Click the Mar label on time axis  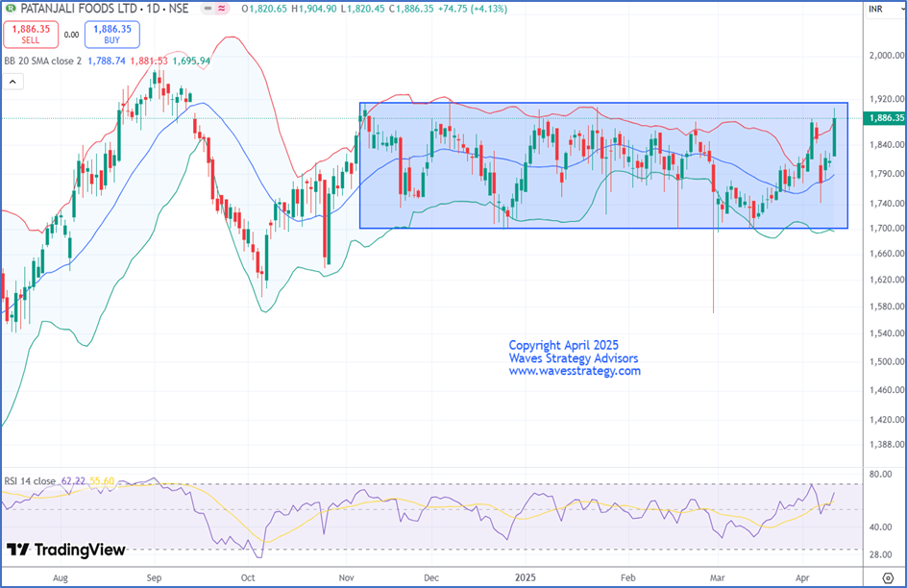coord(718,577)
